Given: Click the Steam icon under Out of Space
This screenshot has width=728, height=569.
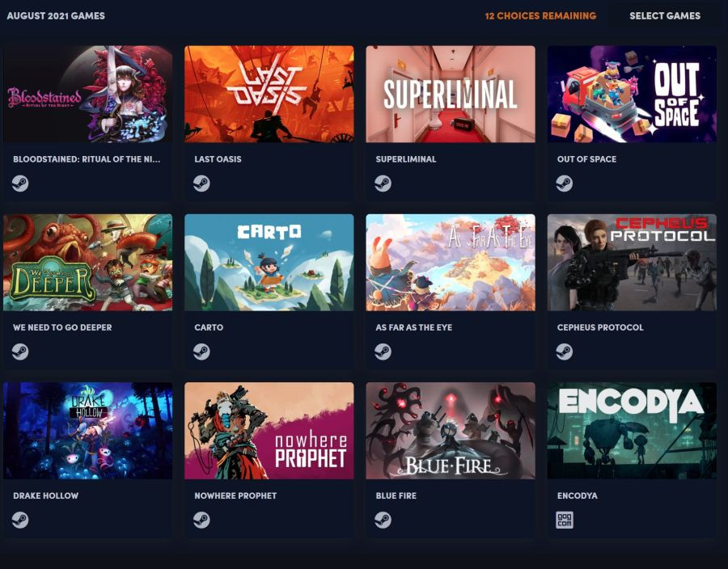Looking at the screenshot, I should click(564, 183).
